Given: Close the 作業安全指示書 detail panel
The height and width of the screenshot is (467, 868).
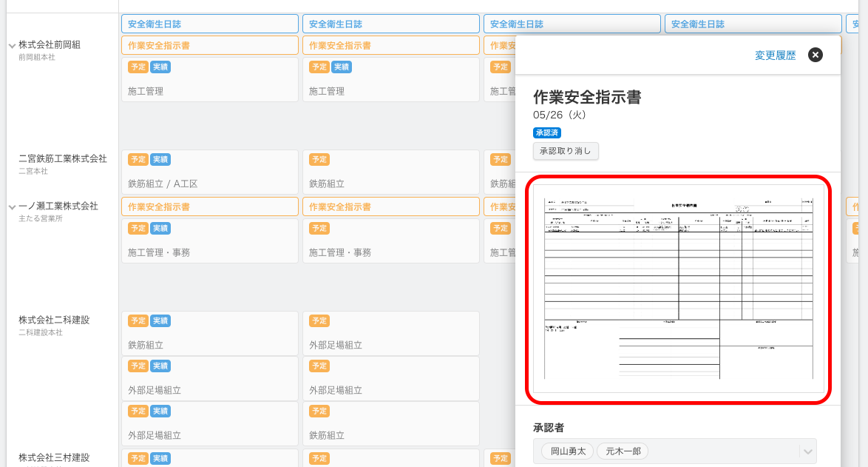Looking at the screenshot, I should coord(815,55).
